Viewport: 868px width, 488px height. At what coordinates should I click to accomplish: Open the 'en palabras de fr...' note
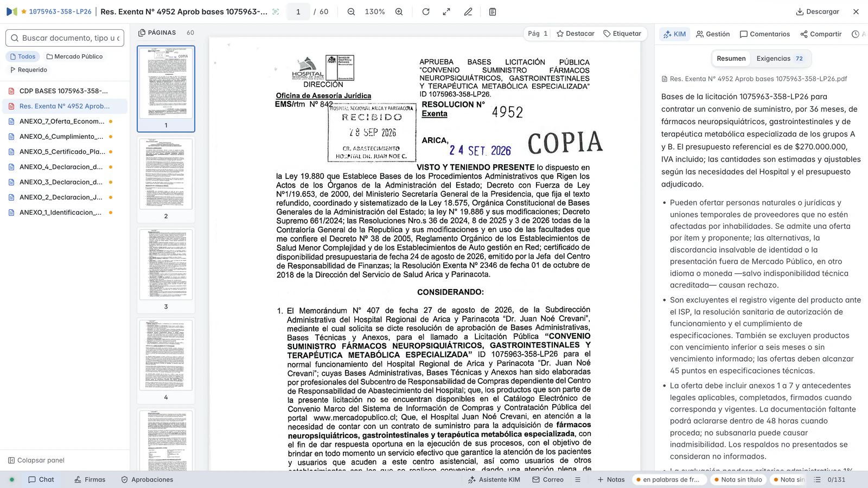coord(669,479)
